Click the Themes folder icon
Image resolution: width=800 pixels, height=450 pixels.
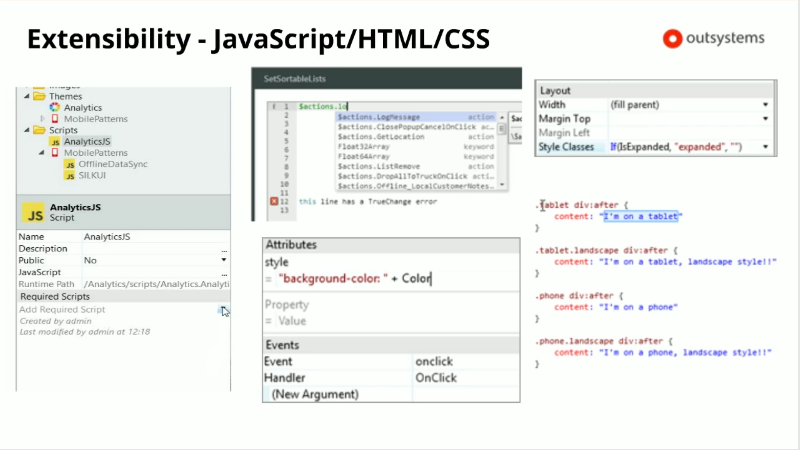[39, 96]
